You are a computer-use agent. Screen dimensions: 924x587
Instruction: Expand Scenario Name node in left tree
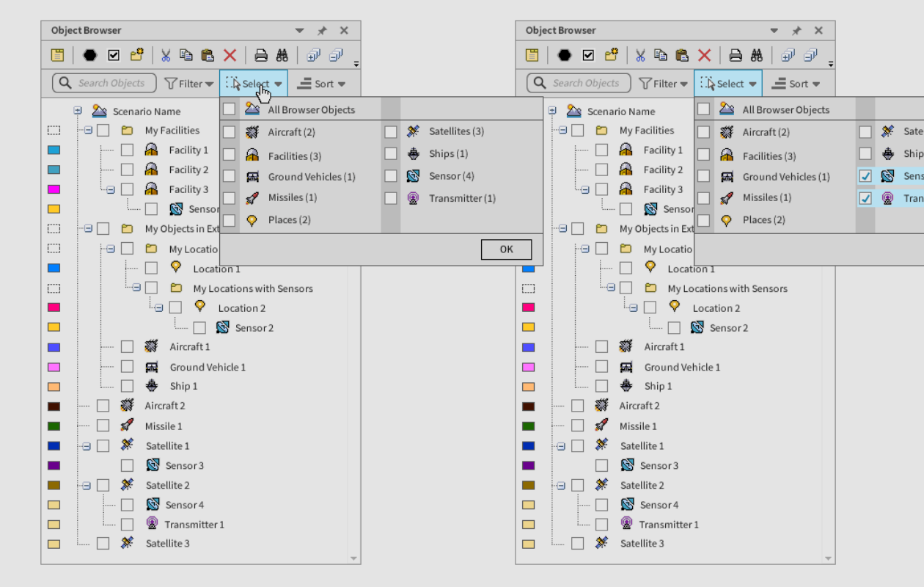click(x=78, y=111)
